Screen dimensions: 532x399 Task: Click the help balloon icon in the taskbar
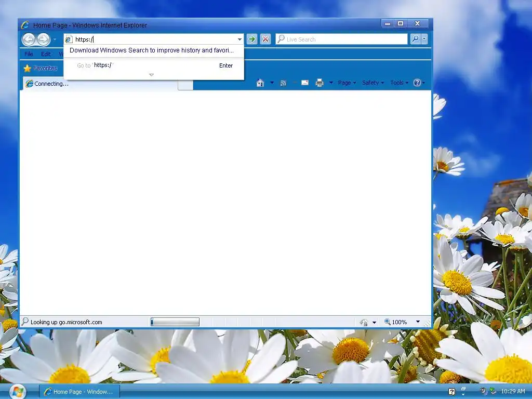coord(451,392)
